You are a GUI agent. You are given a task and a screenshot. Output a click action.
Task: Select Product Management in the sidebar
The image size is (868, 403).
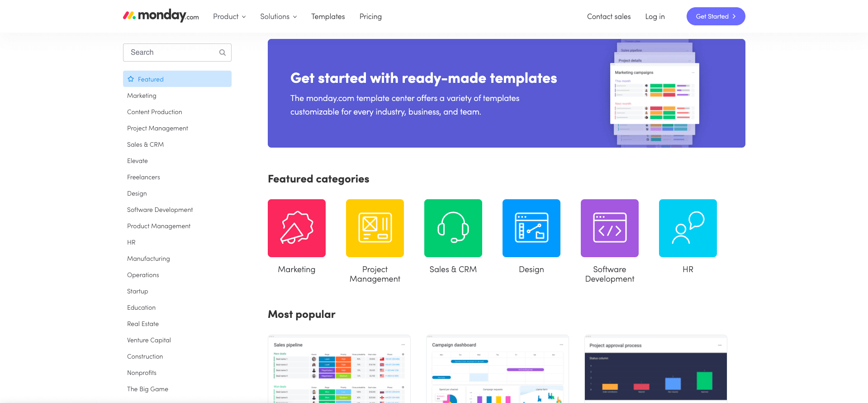159,226
